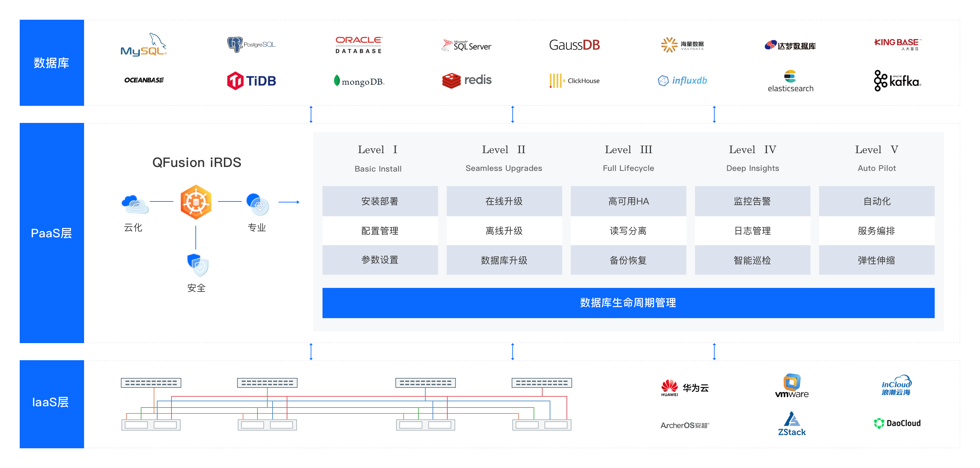Viewport: 980px width, 468px height.
Task: Click the 高可用HA cell
Action: point(629,201)
